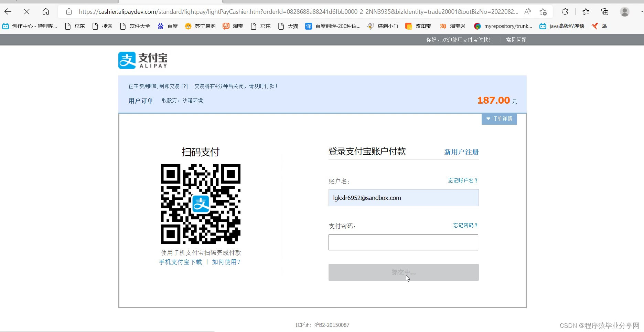Stop page loading with the X button

click(27, 12)
